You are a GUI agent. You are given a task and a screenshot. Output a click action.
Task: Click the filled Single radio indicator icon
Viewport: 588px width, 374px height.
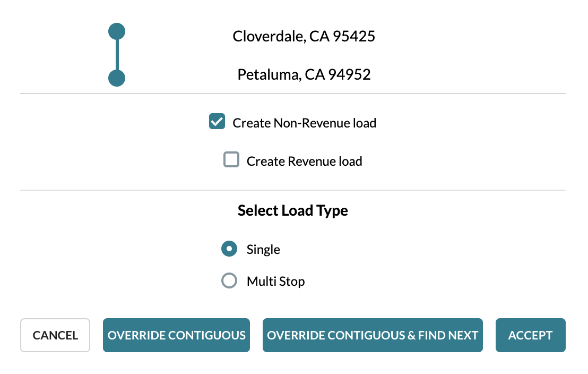click(229, 249)
